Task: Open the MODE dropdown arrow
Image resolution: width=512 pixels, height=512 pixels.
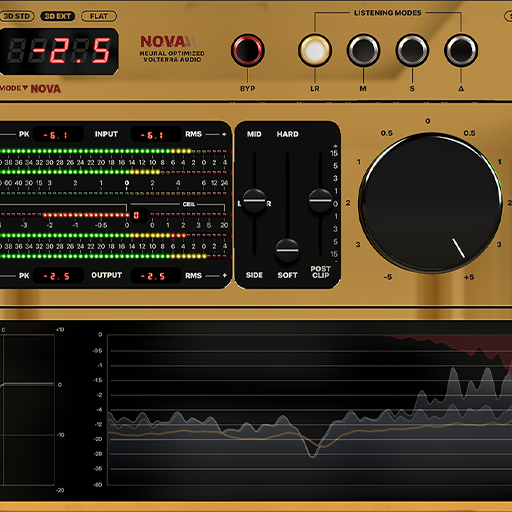Action: coord(25,88)
